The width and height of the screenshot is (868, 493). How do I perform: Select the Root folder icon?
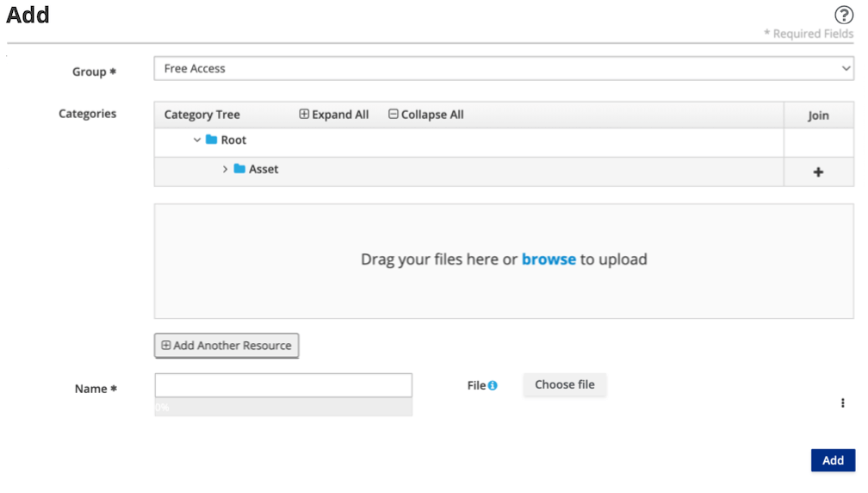212,140
